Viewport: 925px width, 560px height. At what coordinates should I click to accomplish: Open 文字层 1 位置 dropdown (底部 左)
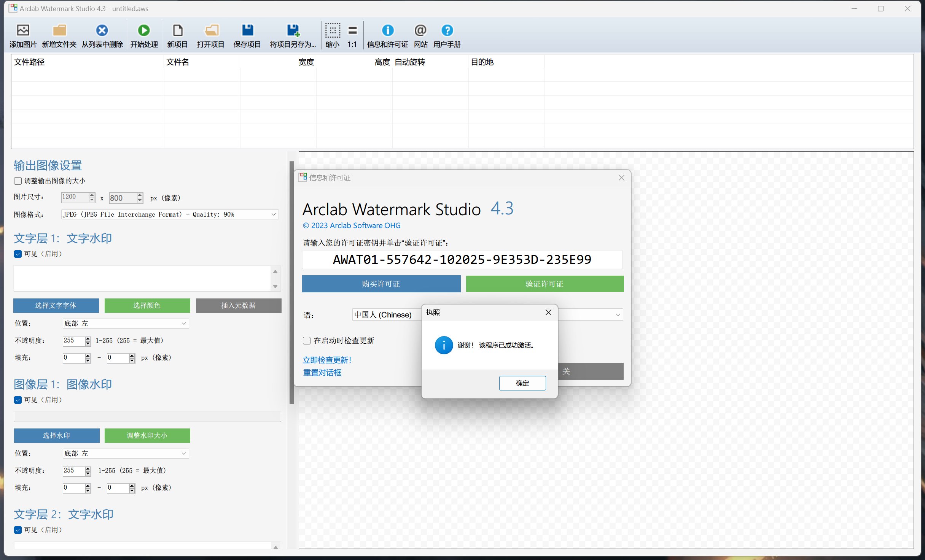pos(126,323)
